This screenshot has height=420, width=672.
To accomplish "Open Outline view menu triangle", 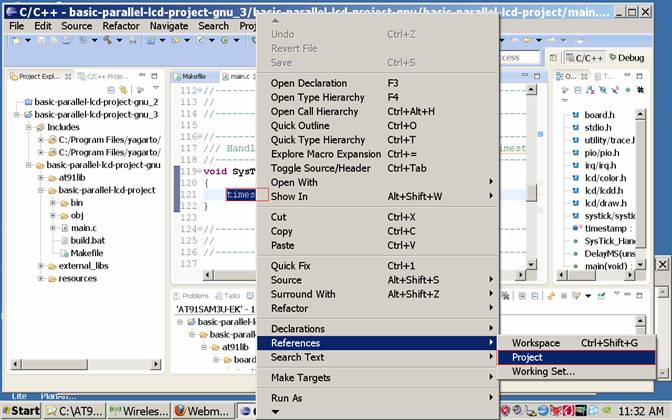I will coord(565,100).
